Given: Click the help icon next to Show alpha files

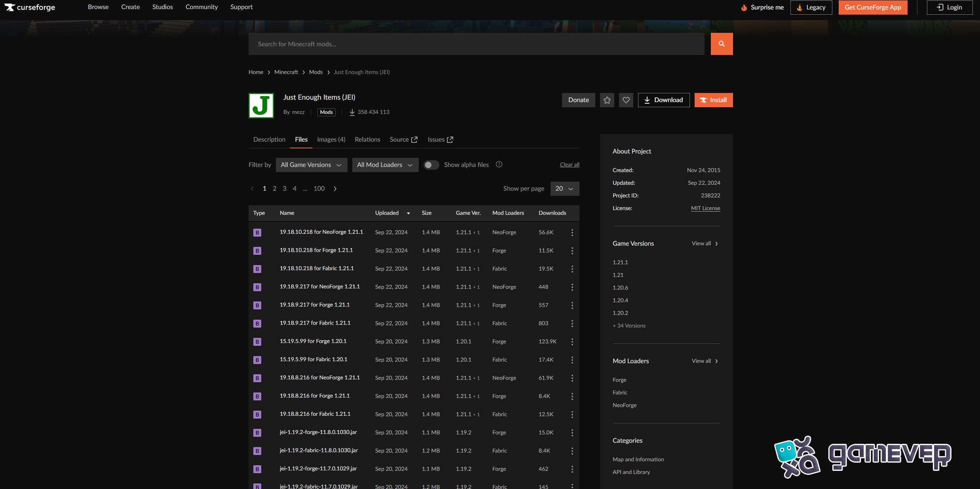Looking at the screenshot, I should pos(499,164).
